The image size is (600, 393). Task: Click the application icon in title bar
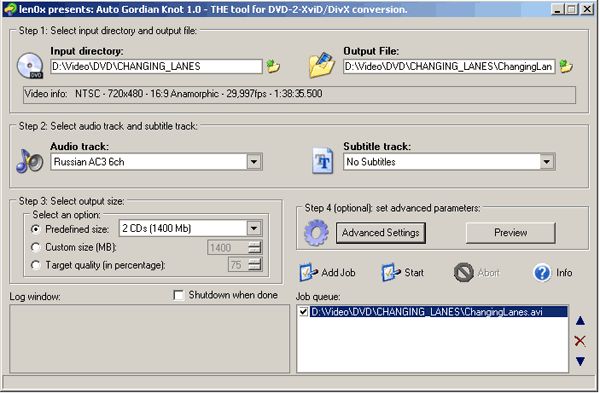10,9
